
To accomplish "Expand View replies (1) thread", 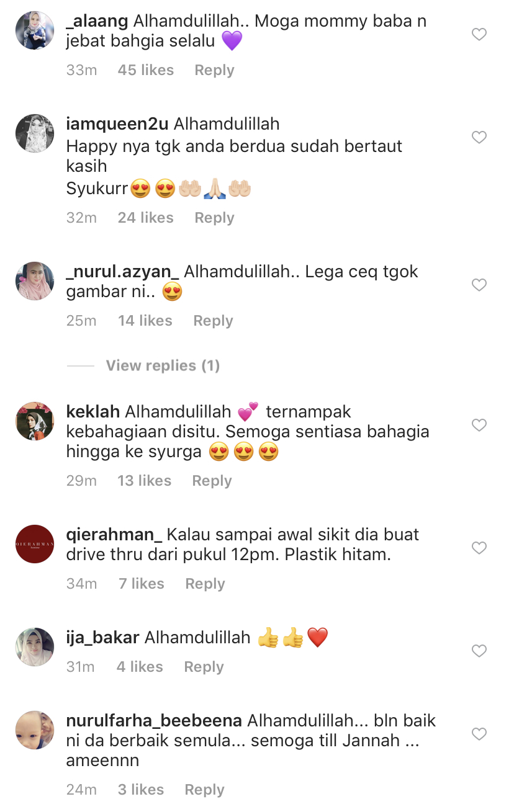I will [163, 365].
